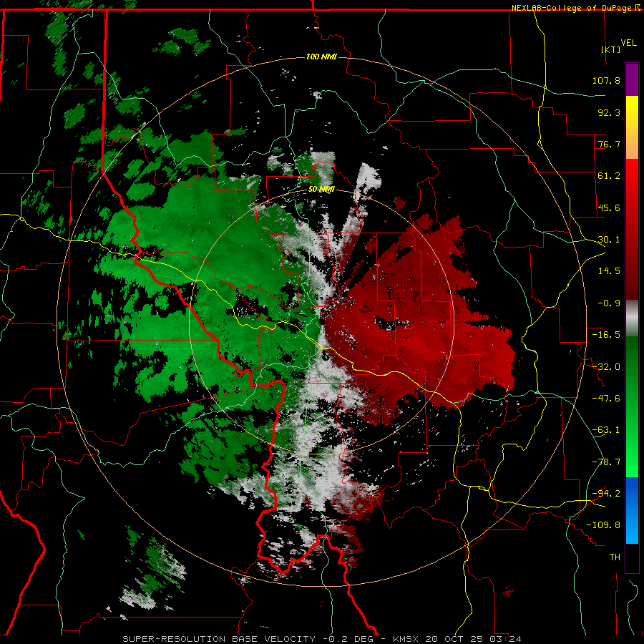Screen dimensions: 644x644
Task: Select the -0.9 legend value
Action: [609, 303]
